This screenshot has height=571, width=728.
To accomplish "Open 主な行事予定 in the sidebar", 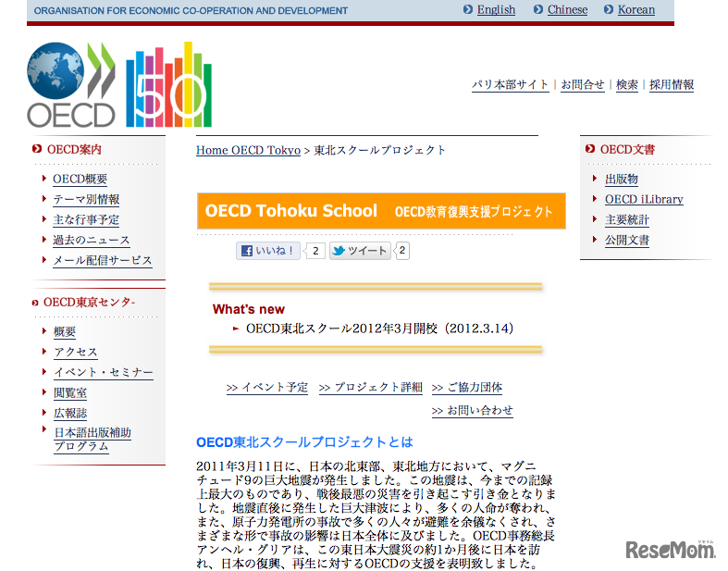I will click(x=86, y=219).
